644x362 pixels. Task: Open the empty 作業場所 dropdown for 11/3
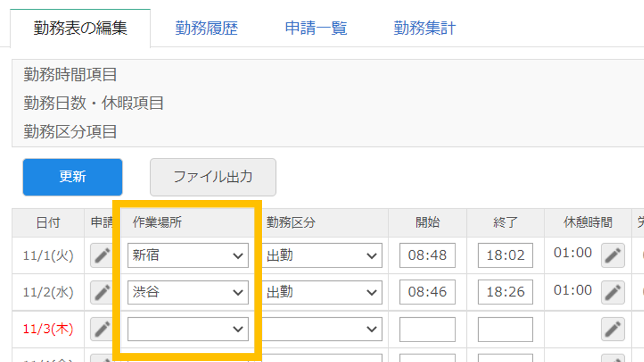(187, 329)
